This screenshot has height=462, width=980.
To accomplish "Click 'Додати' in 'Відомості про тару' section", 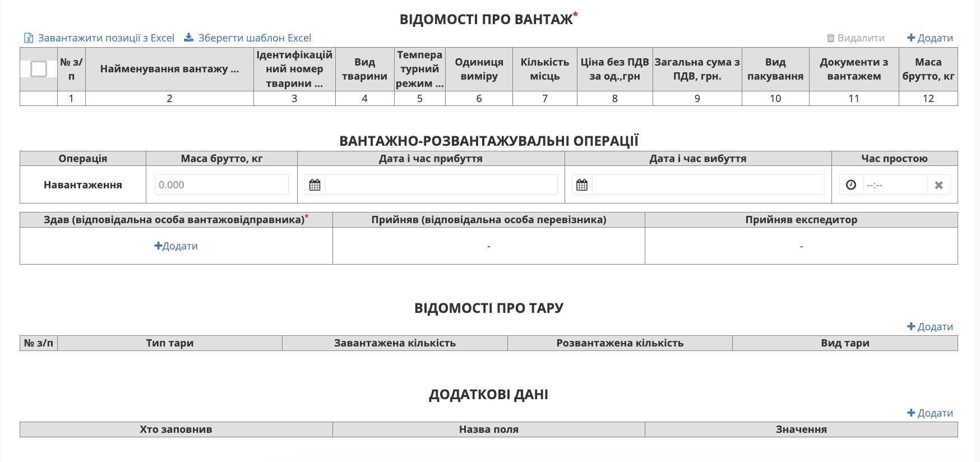I will [930, 327].
